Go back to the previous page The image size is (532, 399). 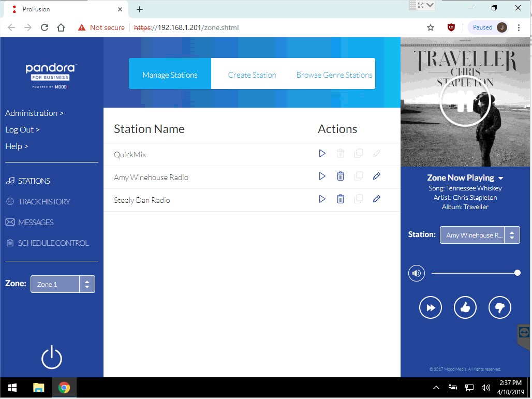pos(11,27)
